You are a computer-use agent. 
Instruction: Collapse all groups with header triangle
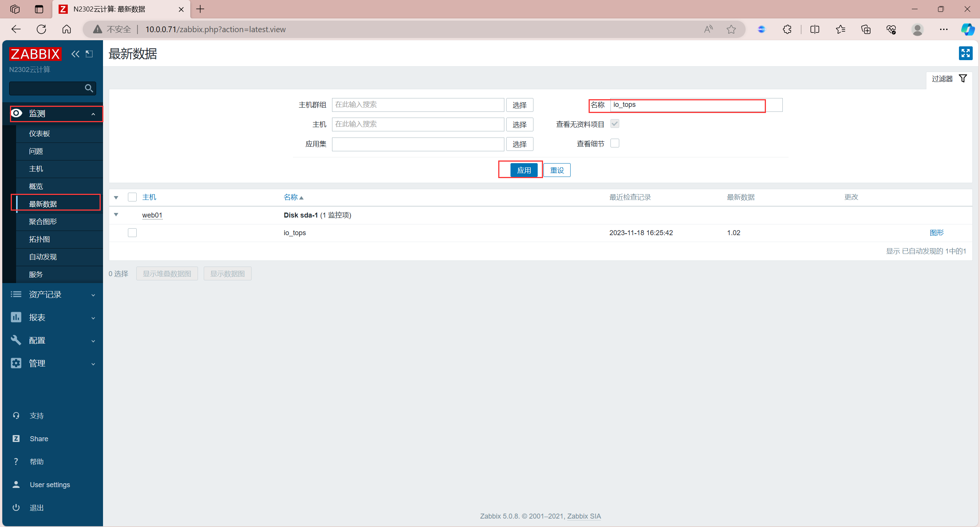pyautogui.click(x=116, y=198)
